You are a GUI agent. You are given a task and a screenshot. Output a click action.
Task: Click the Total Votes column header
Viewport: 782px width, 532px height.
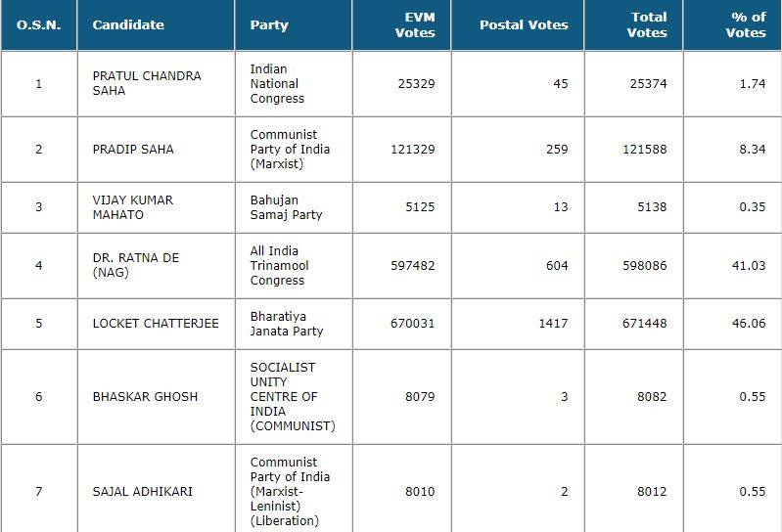tap(648, 24)
